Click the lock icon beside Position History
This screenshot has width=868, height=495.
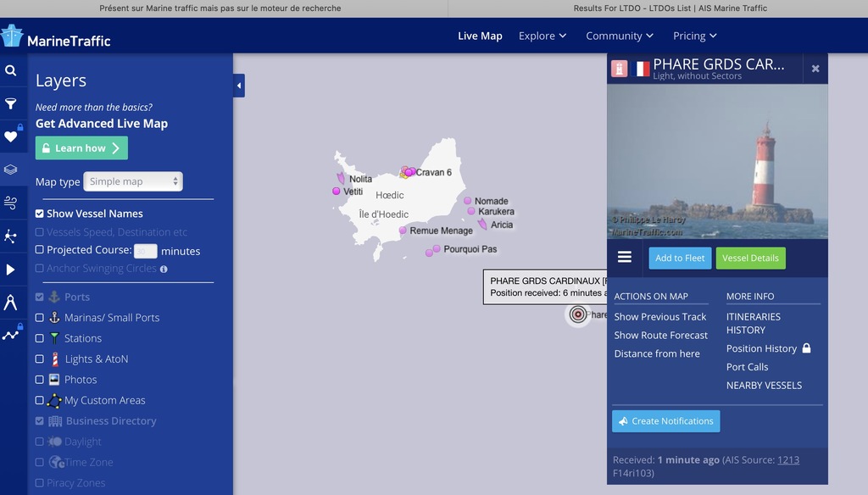(x=807, y=348)
